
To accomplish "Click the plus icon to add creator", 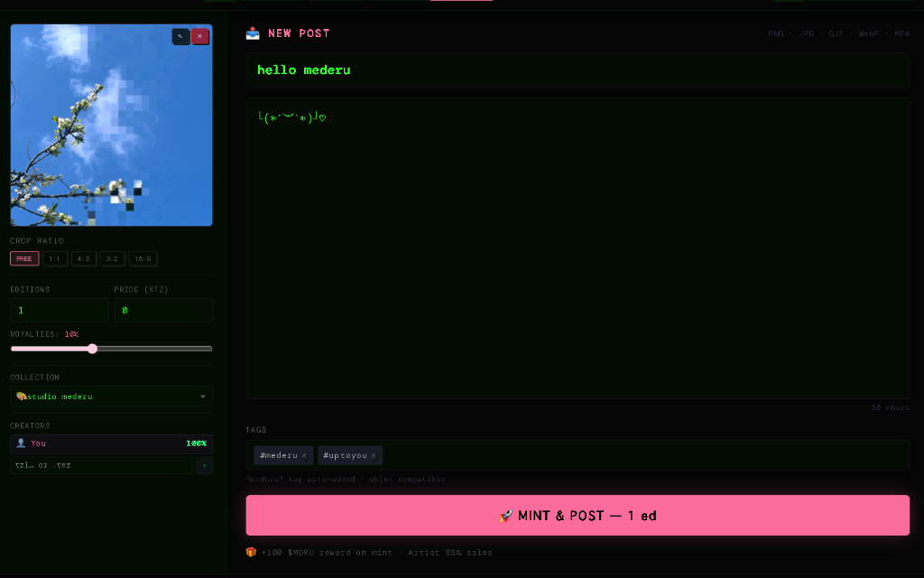I will click(204, 465).
